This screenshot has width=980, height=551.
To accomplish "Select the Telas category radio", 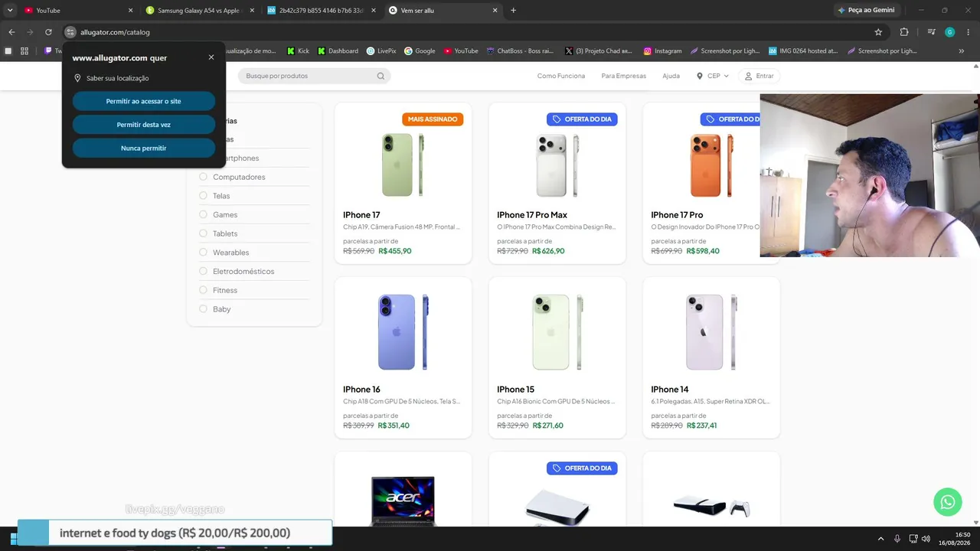I will (203, 196).
